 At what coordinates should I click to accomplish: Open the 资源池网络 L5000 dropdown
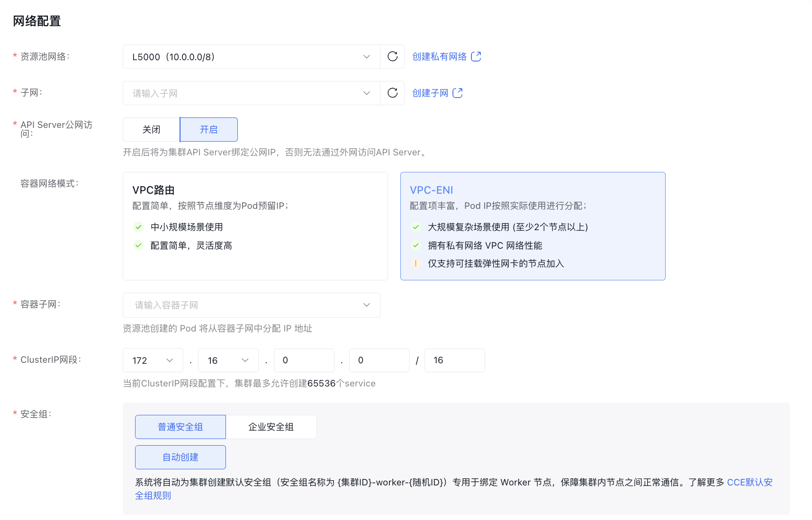pos(252,57)
